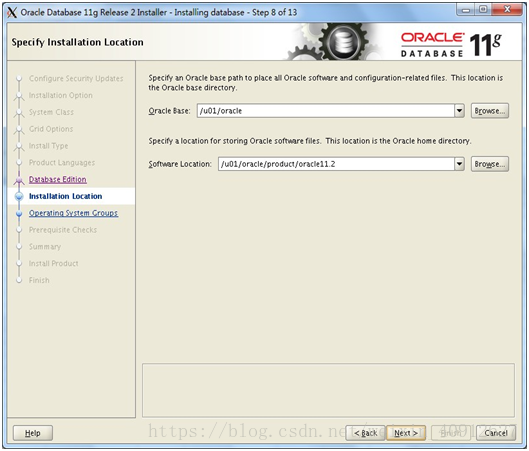The image size is (529, 451).
Task: Click the Installation Location step bullet icon
Action: [x=19, y=196]
